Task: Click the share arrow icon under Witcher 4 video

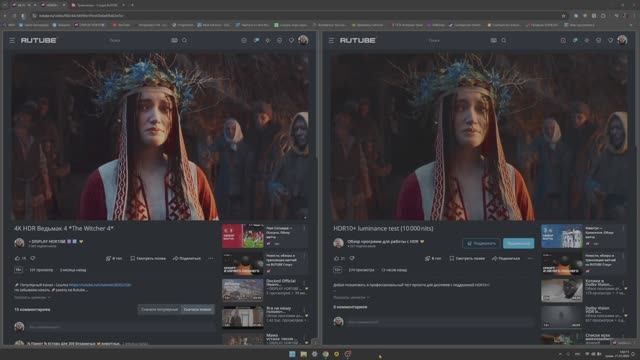Action: point(175,258)
